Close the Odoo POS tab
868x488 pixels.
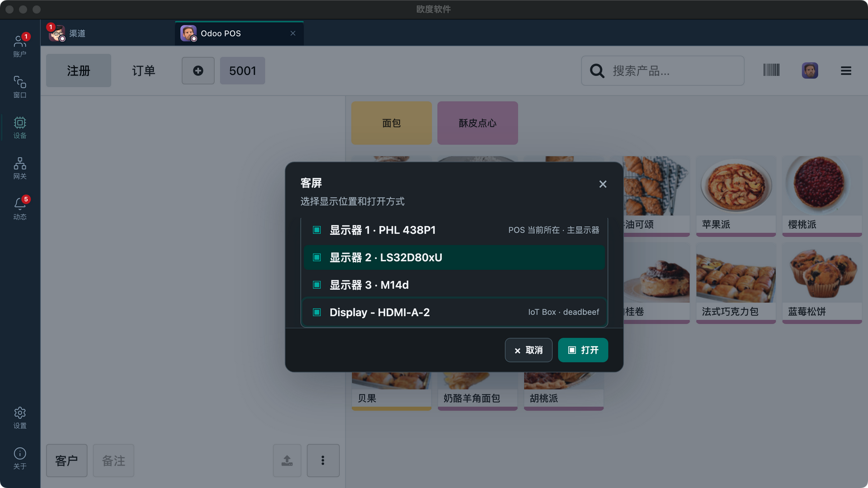point(293,33)
